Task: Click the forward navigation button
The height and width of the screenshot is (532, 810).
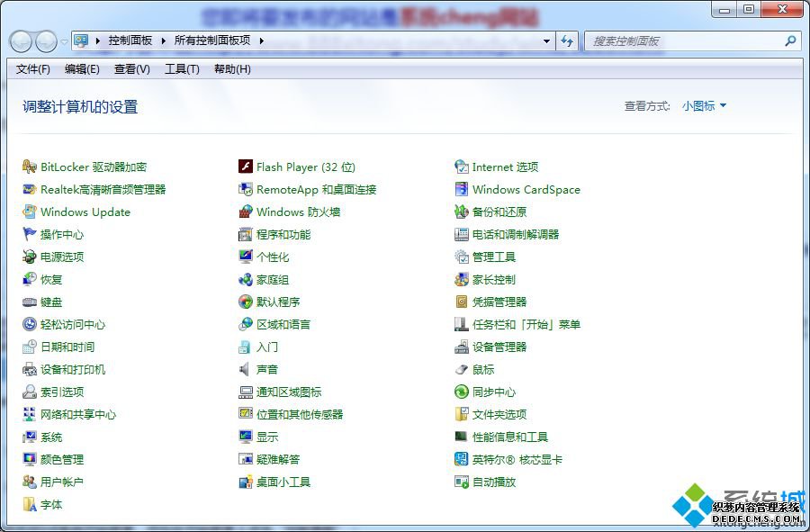Action: [x=46, y=41]
